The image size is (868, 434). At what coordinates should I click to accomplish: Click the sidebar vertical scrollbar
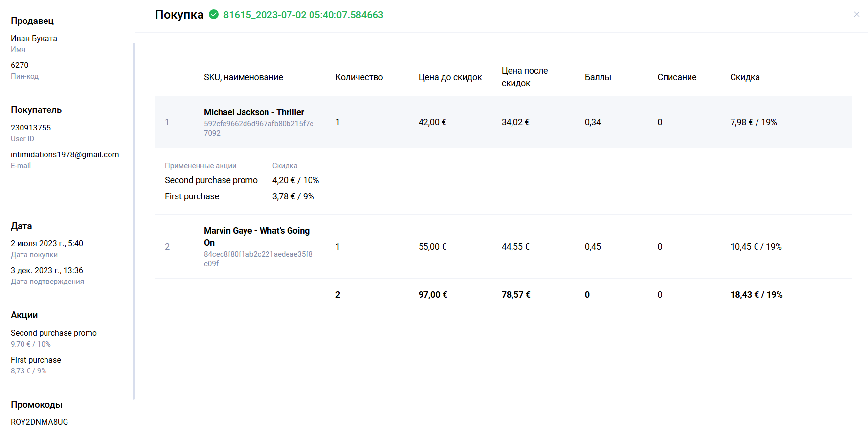coord(134,220)
